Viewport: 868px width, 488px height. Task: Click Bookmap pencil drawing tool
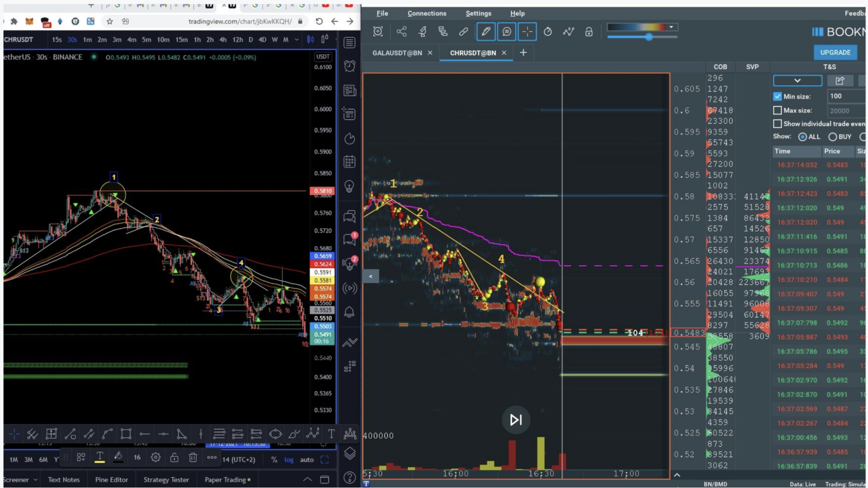(x=485, y=32)
